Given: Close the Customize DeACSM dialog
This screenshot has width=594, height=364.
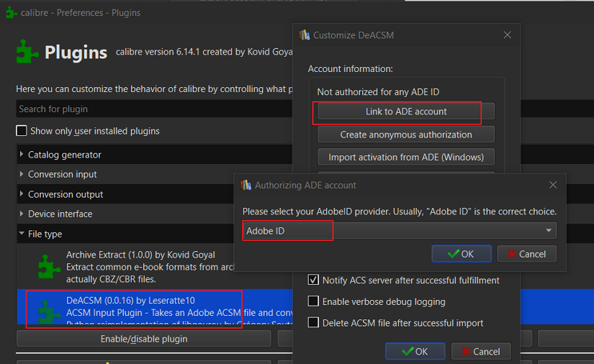Looking at the screenshot, I should pos(508,35).
